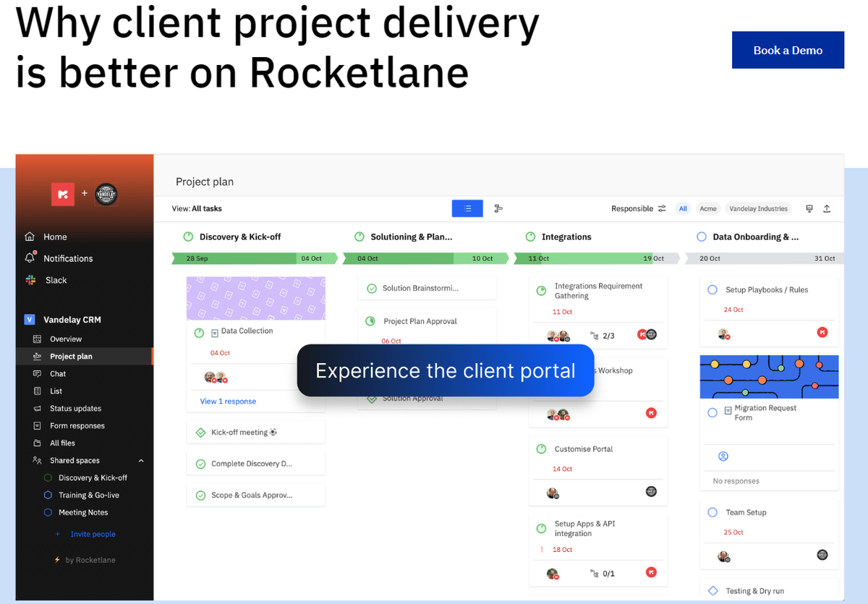Select Project plan in sidebar
The width and height of the screenshot is (868, 604).
pyautogui.click(x=71, y=356)
